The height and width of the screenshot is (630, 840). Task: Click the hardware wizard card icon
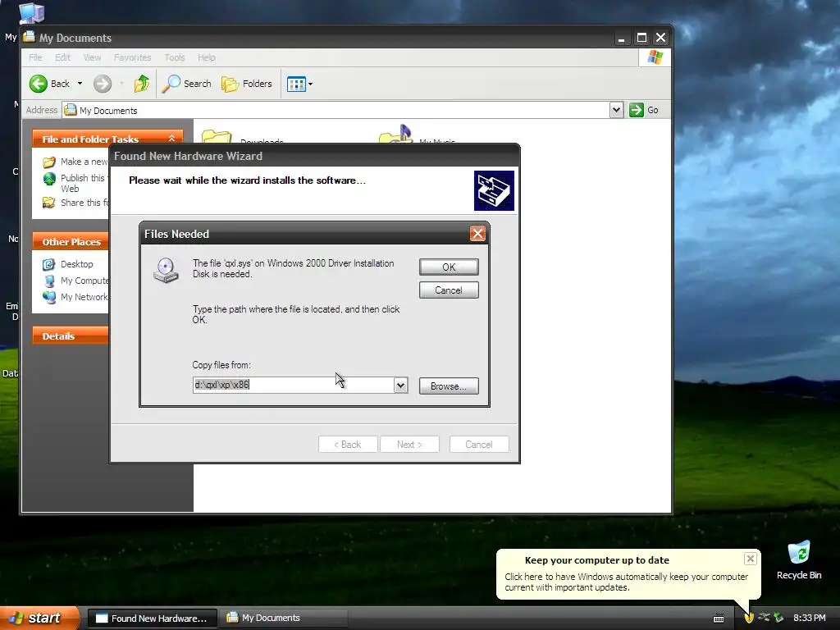click(494, 190)
